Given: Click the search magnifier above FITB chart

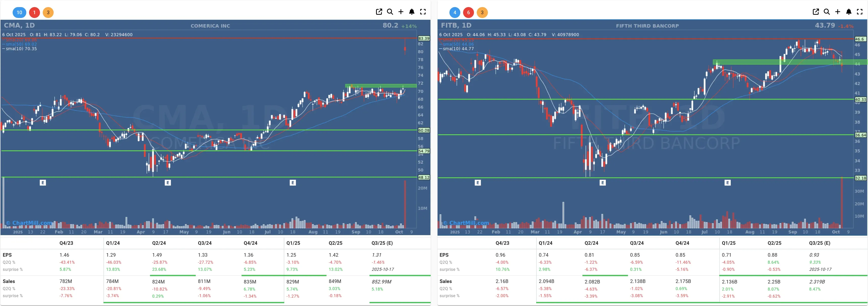Looking at the screenshot, I should tap(827, 12).
